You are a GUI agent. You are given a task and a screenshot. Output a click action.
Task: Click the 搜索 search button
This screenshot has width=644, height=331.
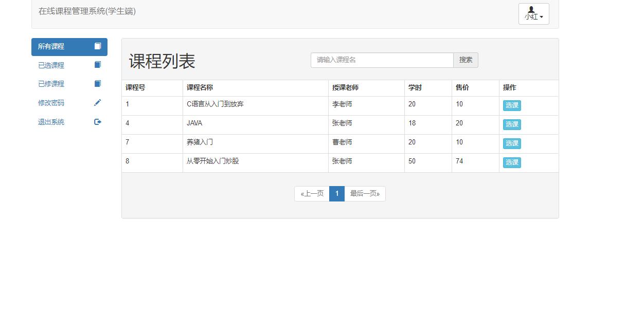coord(465,60)
